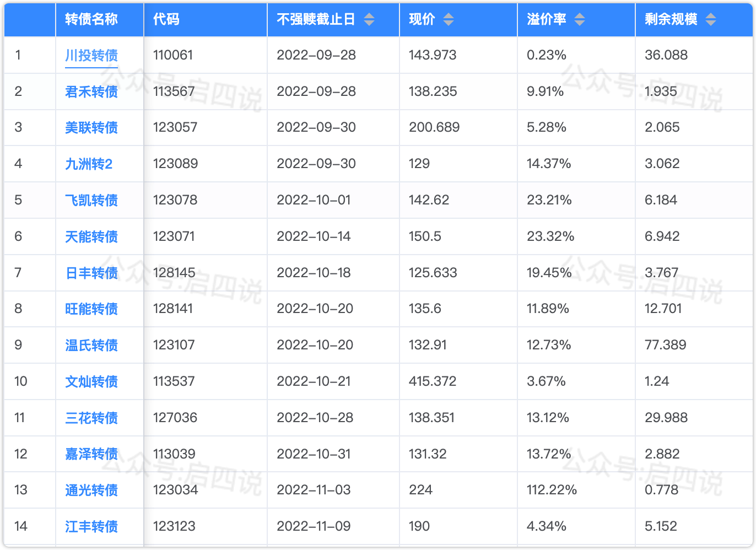Click the 美联转债 link
Image resolution: width=756 pixels, height=550 pixels.
pos(91,128)
